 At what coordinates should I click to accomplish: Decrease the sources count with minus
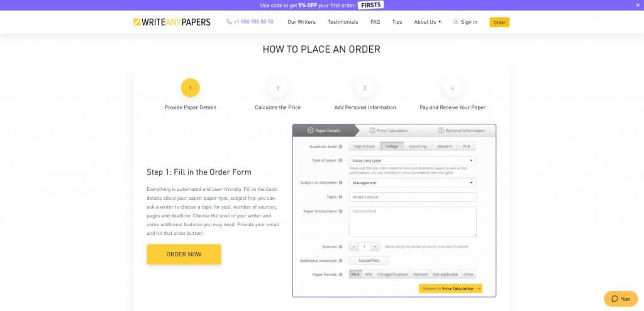pos(354,246)
